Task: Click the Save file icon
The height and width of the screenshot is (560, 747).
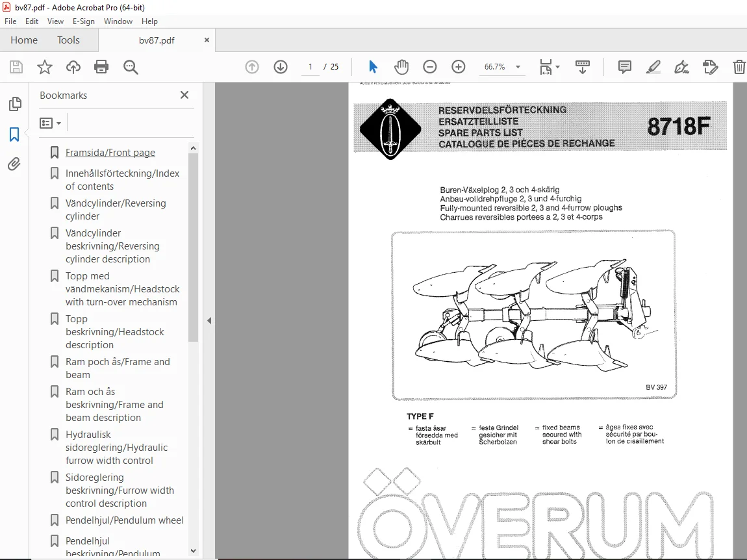Action: click(16, 67)
